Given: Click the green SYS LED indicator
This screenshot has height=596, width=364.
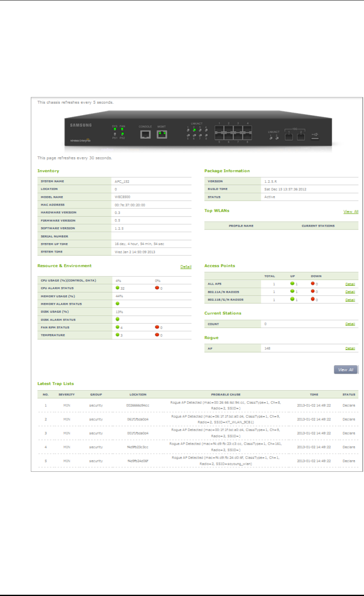Looking at the screenshot, I should click(114, 129).
